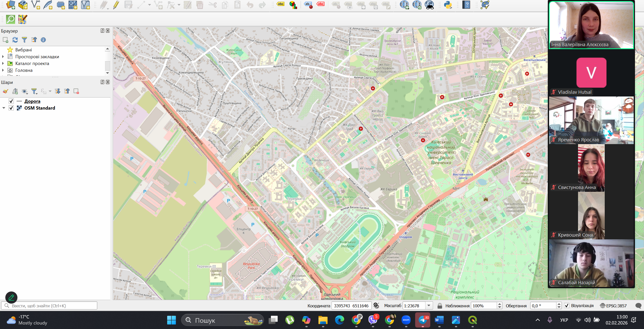Click the New Shapefile Layer icon

[x=35, y=5]
